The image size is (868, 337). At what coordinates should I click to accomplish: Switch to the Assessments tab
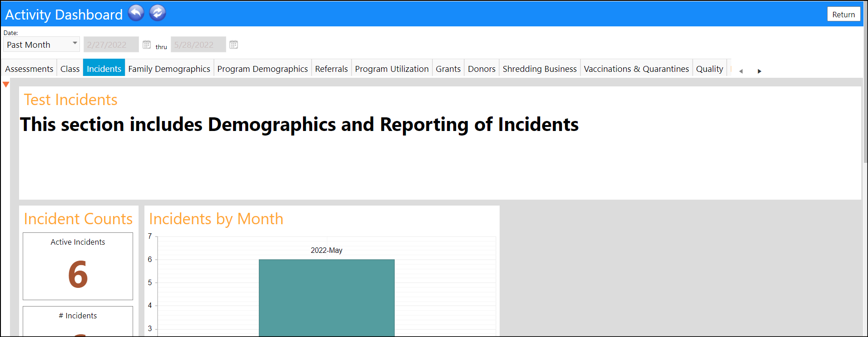point(29,69)
